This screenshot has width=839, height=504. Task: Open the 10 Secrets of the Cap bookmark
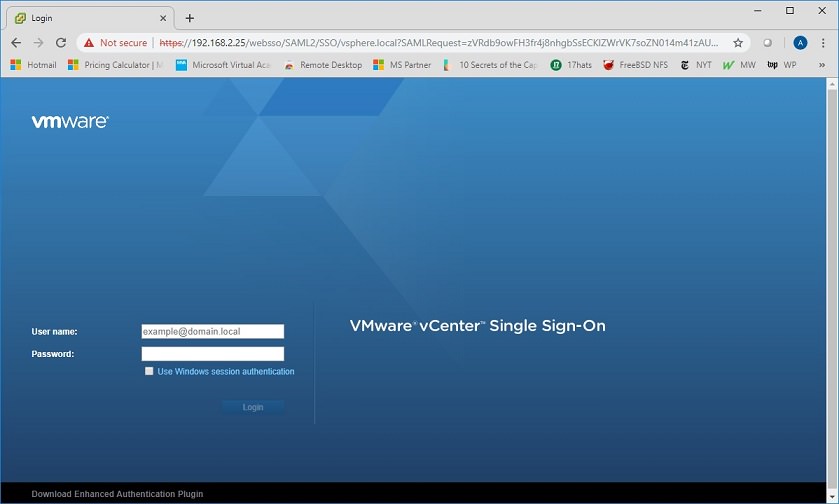point(490,65)
